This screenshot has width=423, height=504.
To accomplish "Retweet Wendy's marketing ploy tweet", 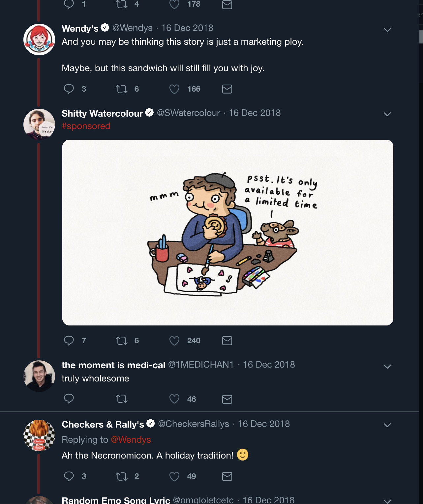I will point(122,89).
